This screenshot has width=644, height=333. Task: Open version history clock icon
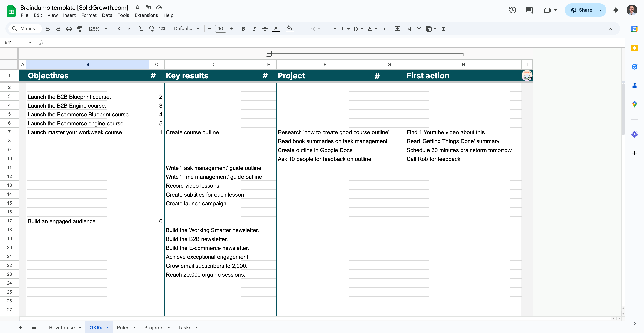(x=513, y=10)
